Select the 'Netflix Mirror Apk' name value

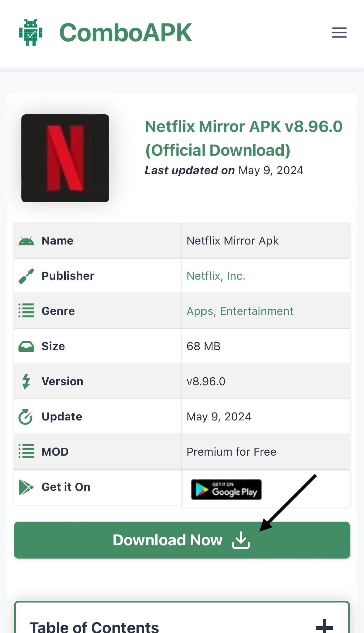click(x=232, y=241)
